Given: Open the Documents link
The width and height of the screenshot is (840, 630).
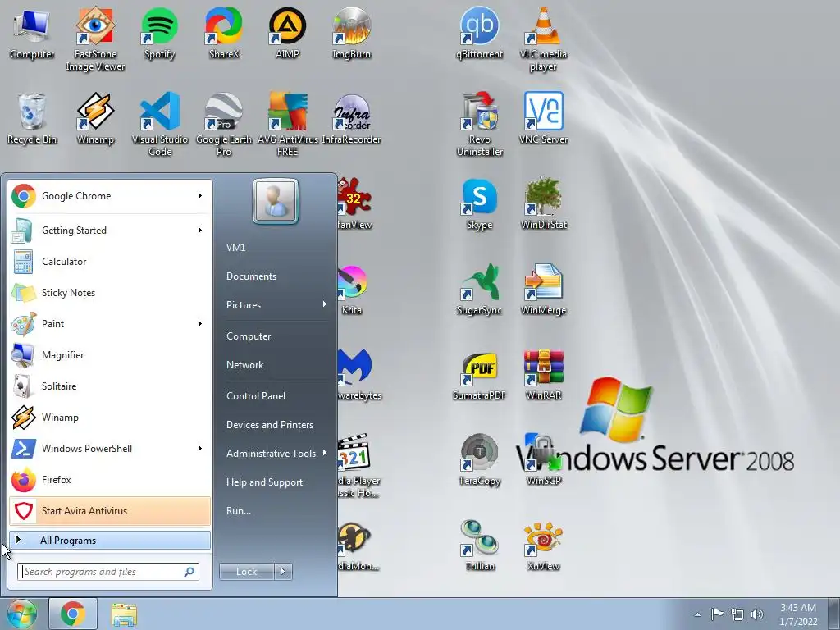Looking at the screenshot, I should (251, 276).
